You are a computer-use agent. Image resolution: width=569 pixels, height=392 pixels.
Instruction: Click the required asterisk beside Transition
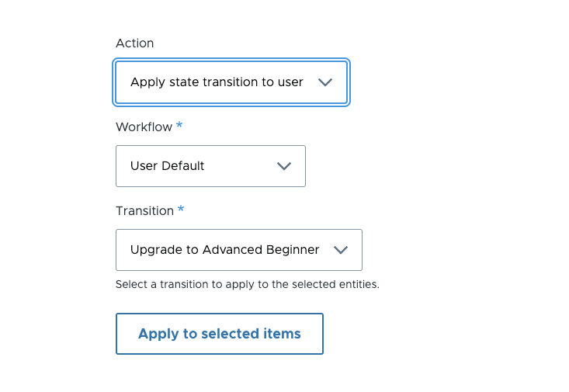pos(181,210)
